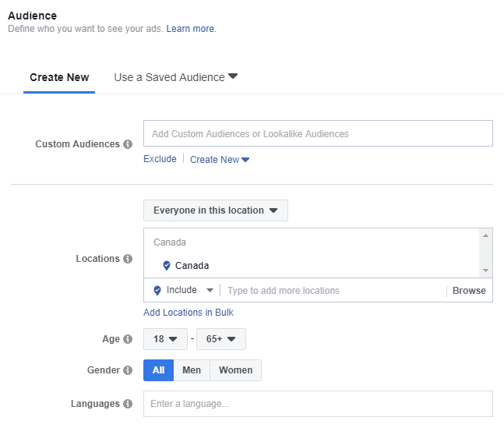The width and height of the screenshot is (504, 428).
Task: Click the Custom Audiences info icon
Action: pos(128,144)
